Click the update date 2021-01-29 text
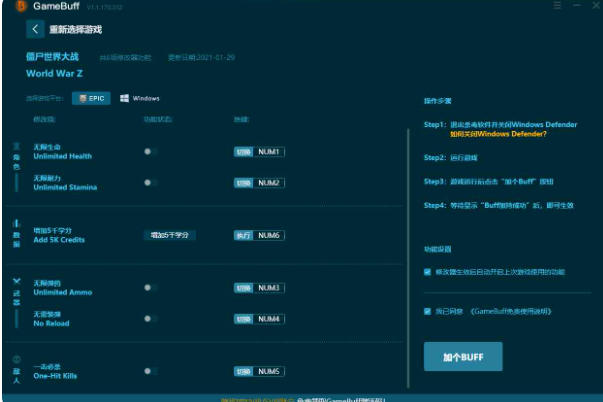Image resolution: width=603 pixels, height=402 pixels. pos(201,58)
